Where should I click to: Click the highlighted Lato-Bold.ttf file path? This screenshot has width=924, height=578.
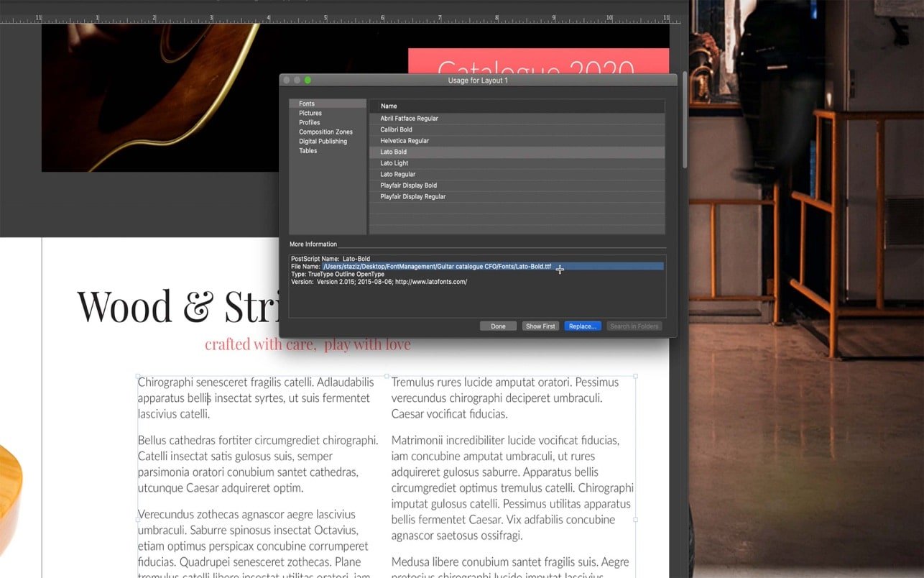click(437, 267)
